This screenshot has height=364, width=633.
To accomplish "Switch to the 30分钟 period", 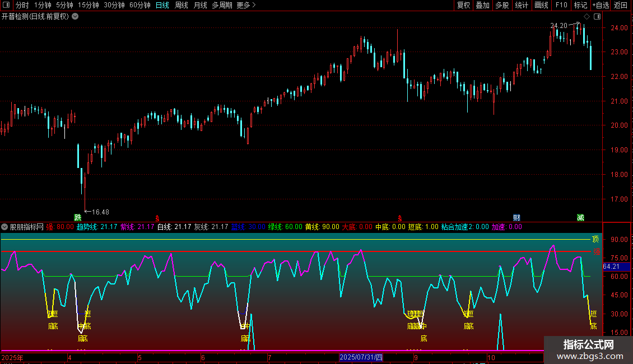I will click(x=114, y=5).
